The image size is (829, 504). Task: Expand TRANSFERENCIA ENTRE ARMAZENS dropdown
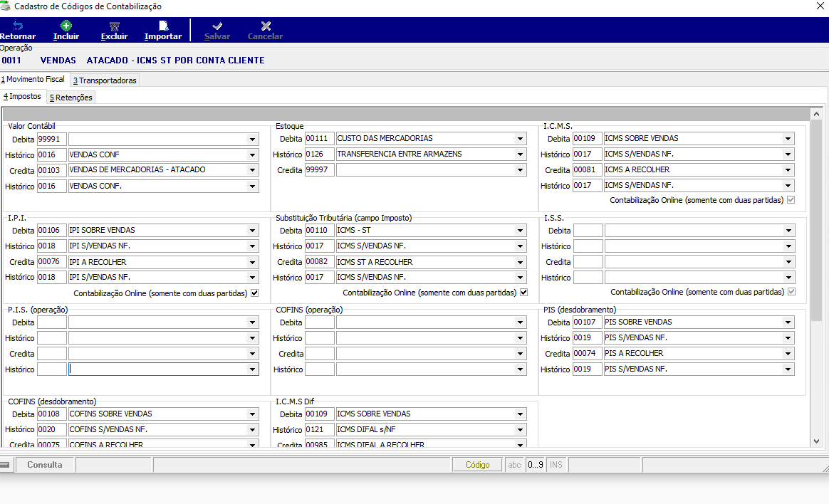[x=520, y=154]
